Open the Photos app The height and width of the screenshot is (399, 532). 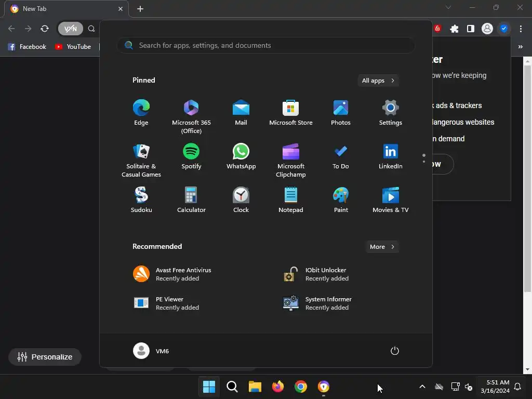[341, 113]
